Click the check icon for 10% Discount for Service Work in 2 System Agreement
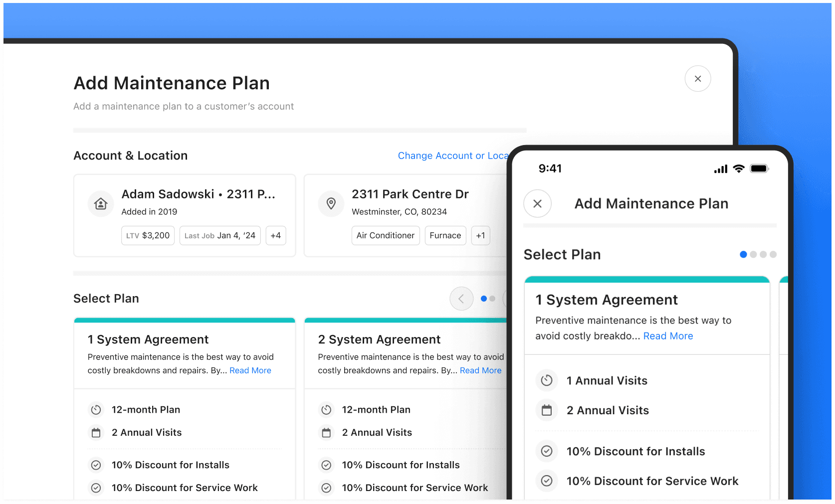 [326, 488]
